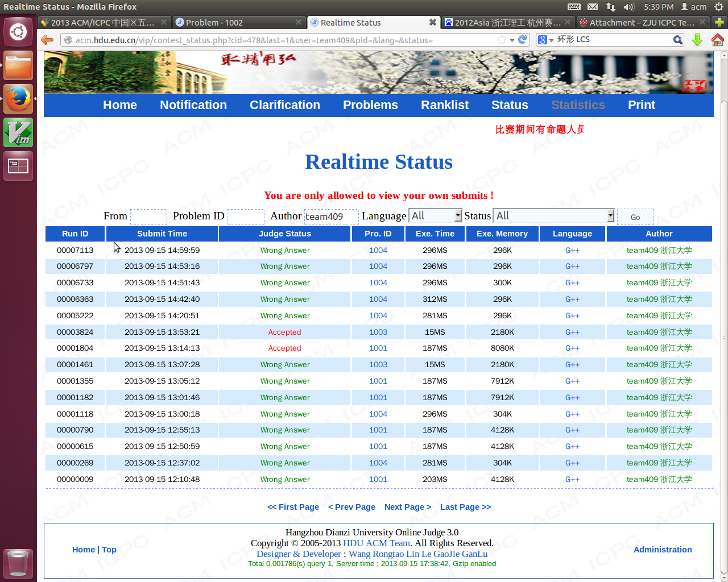Click into the Problem ID field
Screen dimensions: 728x582
click(x=246, y=217)
